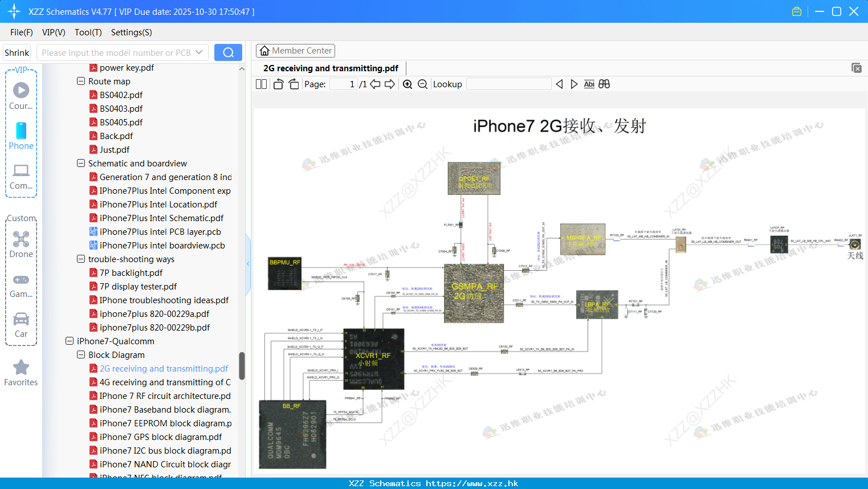Collapse the Block Diagram folder
This screenshot has width=868, height=489.
(81, 355)
